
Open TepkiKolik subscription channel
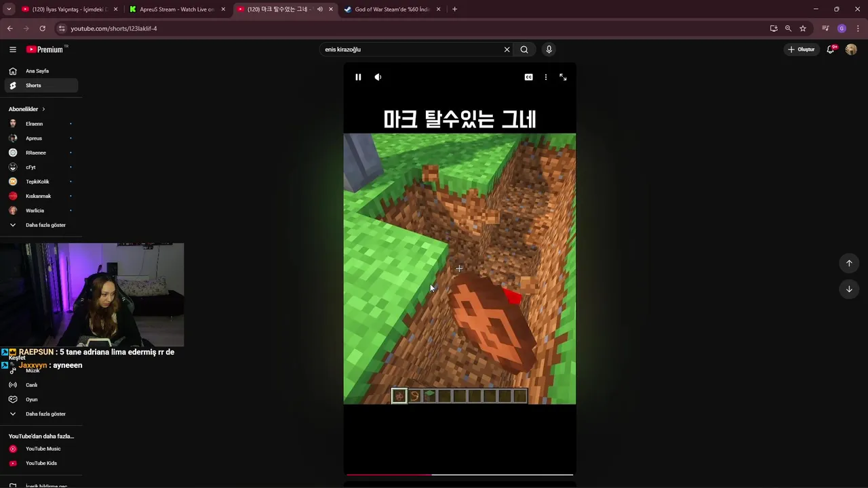tap(41, 182)
